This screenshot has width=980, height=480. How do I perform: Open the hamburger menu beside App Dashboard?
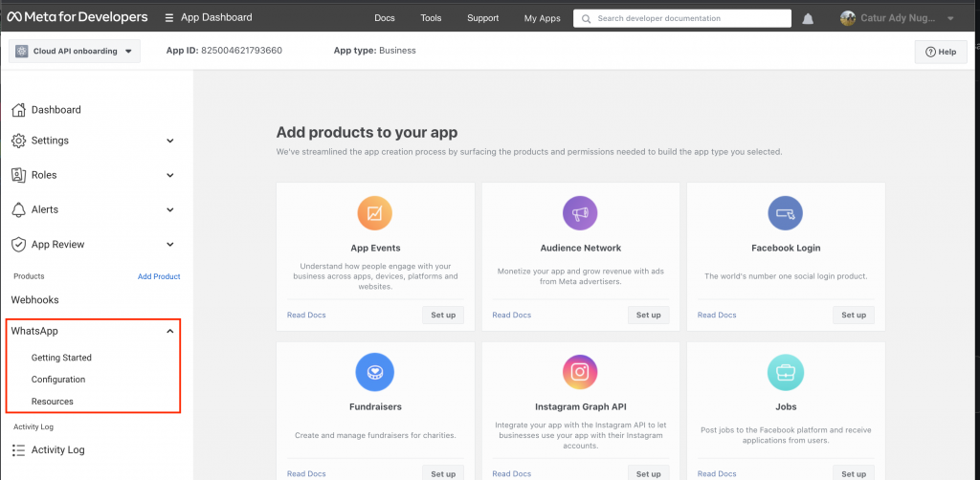[169, 17]
